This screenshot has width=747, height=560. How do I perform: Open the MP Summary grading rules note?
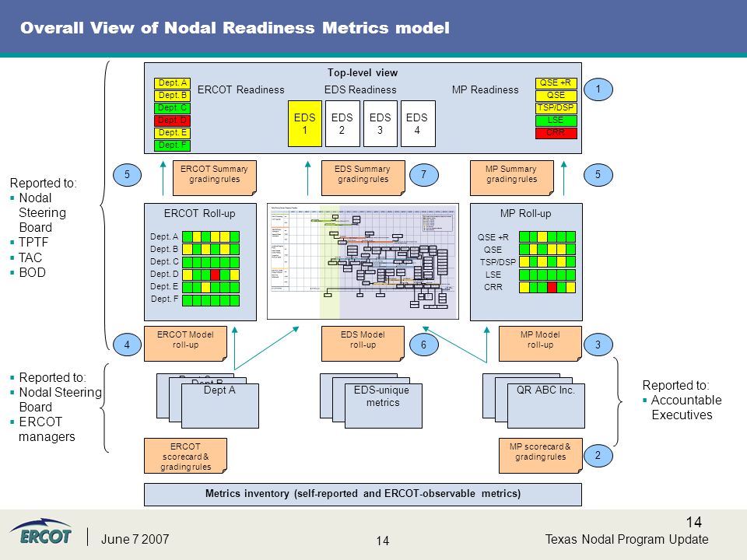tap(512, 177)
